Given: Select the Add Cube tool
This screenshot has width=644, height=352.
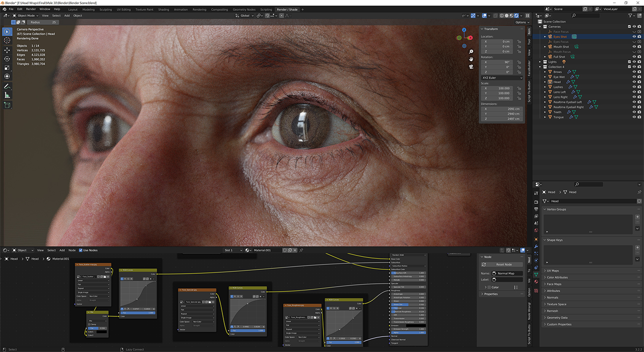Looking at the screenshot, I should pos(7,105).
